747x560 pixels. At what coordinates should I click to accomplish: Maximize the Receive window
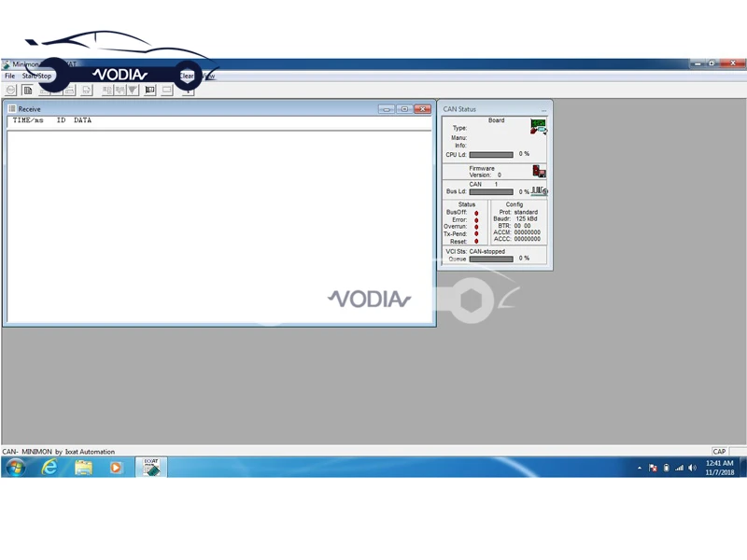click(404, 109)
